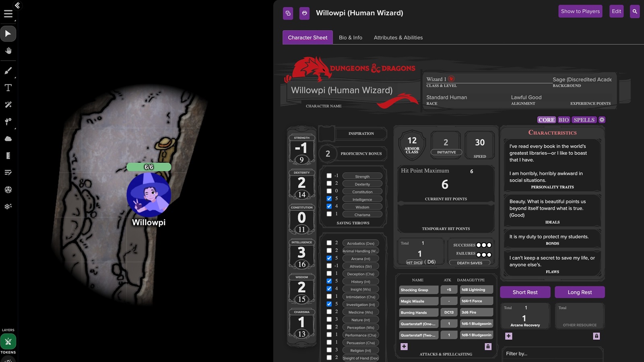
Task: Click the red icon next to Wizard 1
Action: pos(452,79)
